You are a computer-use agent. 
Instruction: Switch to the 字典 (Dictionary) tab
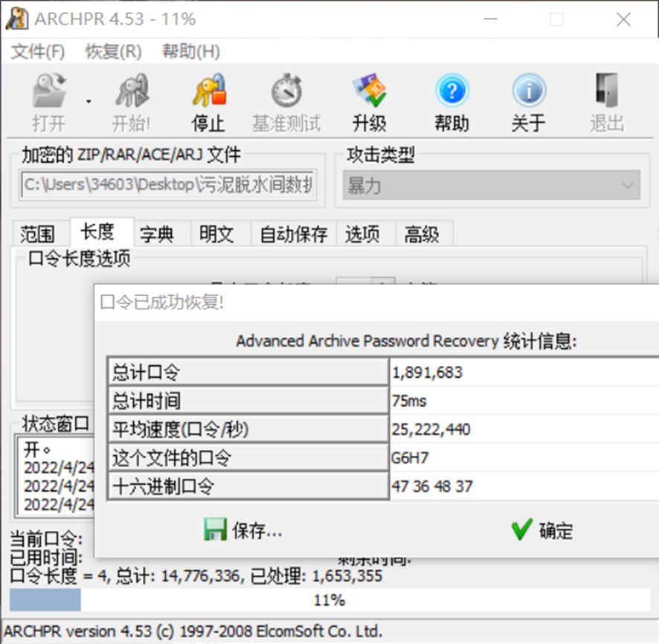158,234
